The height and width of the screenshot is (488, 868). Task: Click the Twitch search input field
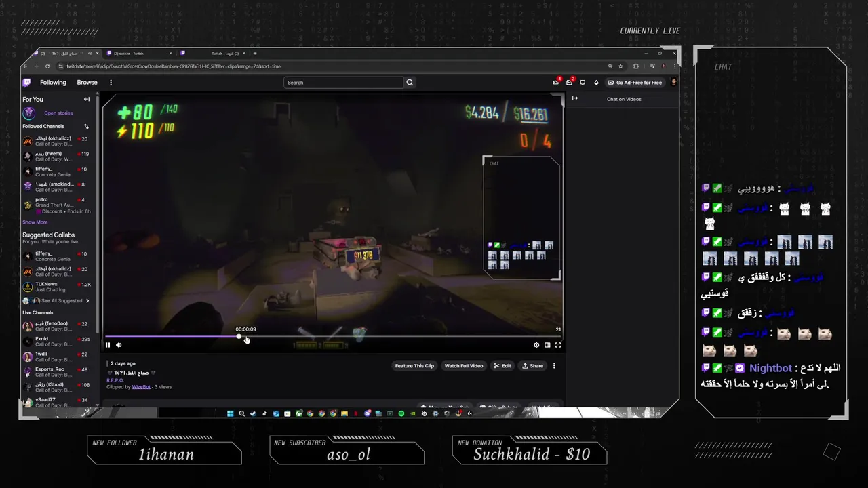pyautogui.click(x=343, y=83)
